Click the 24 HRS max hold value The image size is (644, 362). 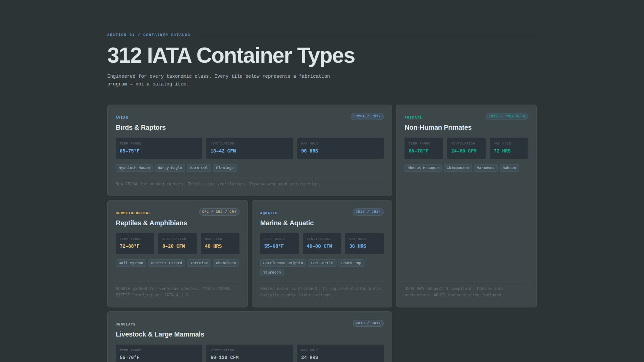310,358
